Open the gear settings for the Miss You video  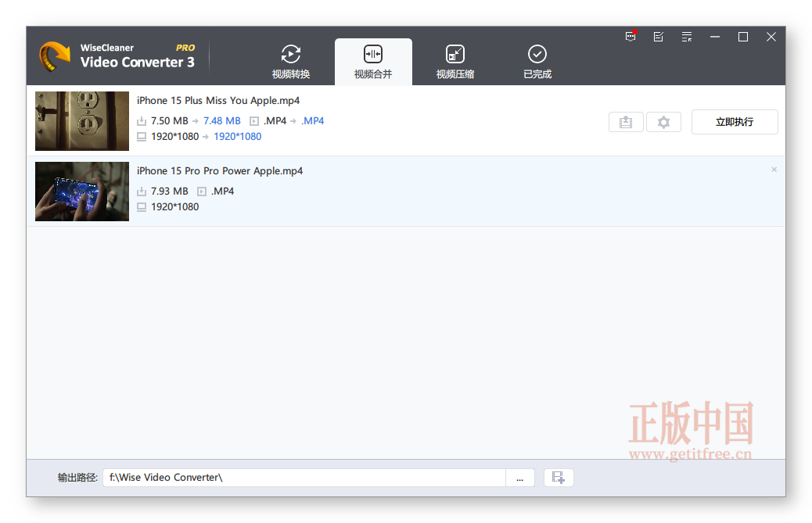pyautogui.click(x=663, y=122)
